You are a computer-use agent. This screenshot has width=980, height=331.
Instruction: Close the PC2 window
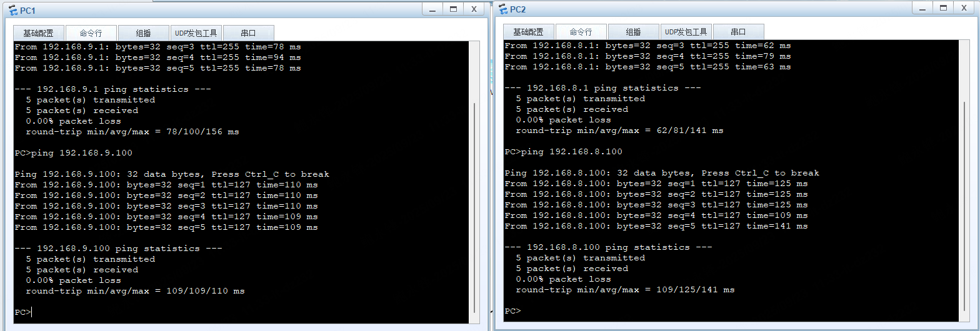pos(964,7)
